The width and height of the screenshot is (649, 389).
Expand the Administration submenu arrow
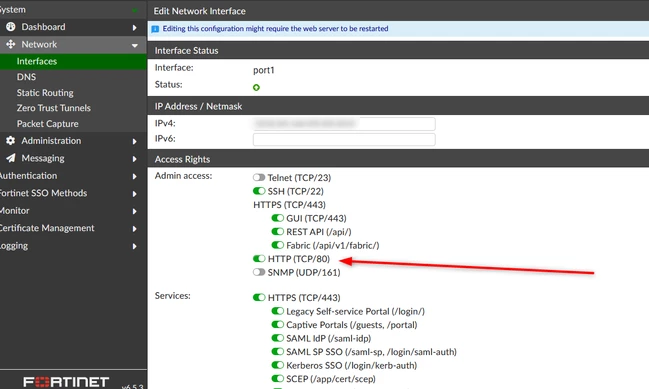(x=135, y=142)
